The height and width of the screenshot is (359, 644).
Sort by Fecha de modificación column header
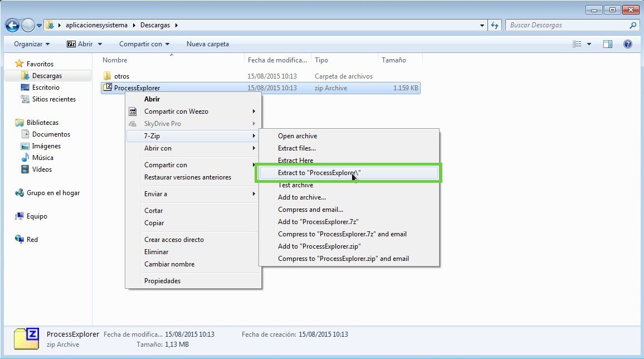point(277,60)
